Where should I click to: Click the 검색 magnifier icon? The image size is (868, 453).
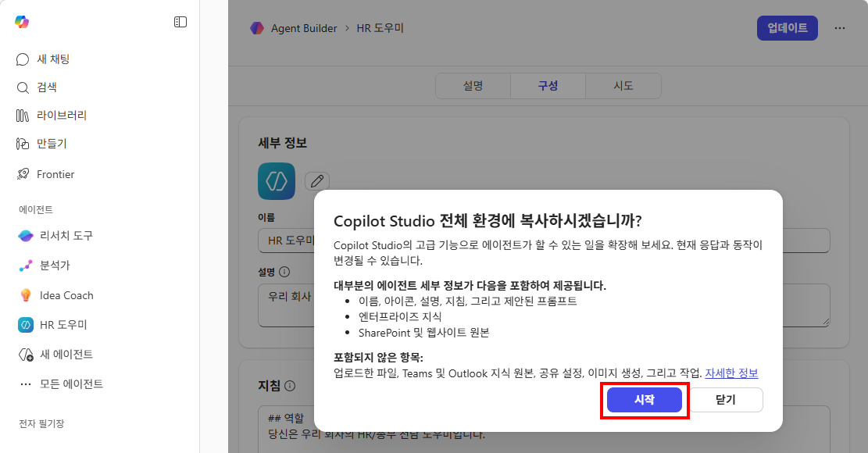[23, 87]
